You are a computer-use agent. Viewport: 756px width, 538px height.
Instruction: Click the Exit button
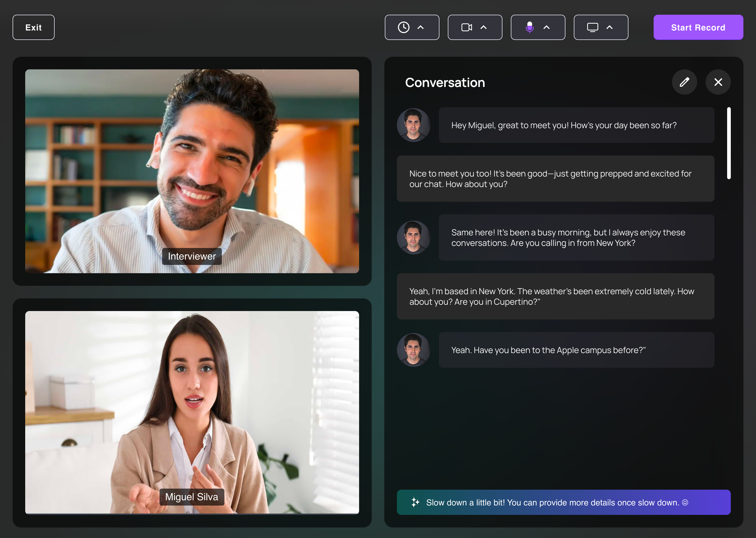tap(33, 28)
